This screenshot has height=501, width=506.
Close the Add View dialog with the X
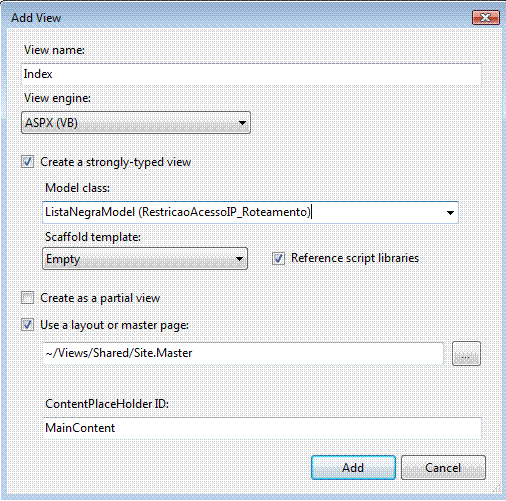486,17
